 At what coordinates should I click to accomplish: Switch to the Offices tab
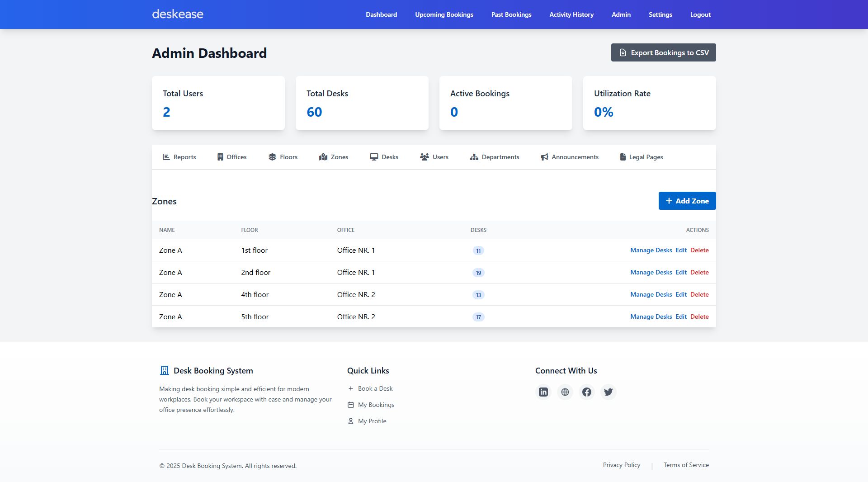coord(231,157)
